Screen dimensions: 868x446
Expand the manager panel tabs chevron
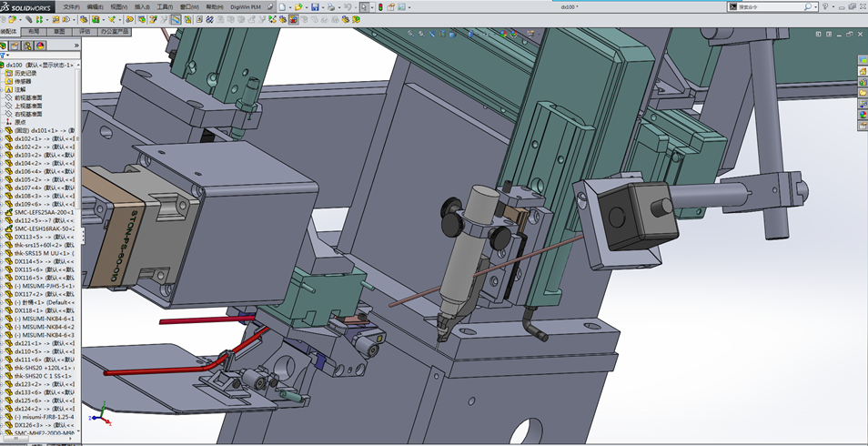76,46
